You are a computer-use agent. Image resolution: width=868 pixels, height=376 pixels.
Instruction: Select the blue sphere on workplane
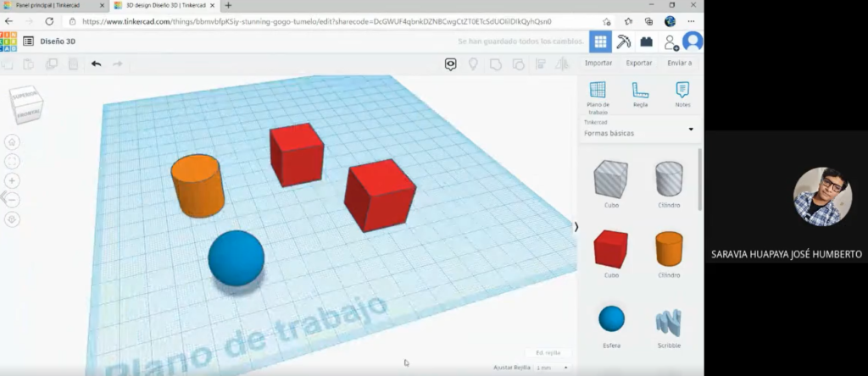coord(236,258)
